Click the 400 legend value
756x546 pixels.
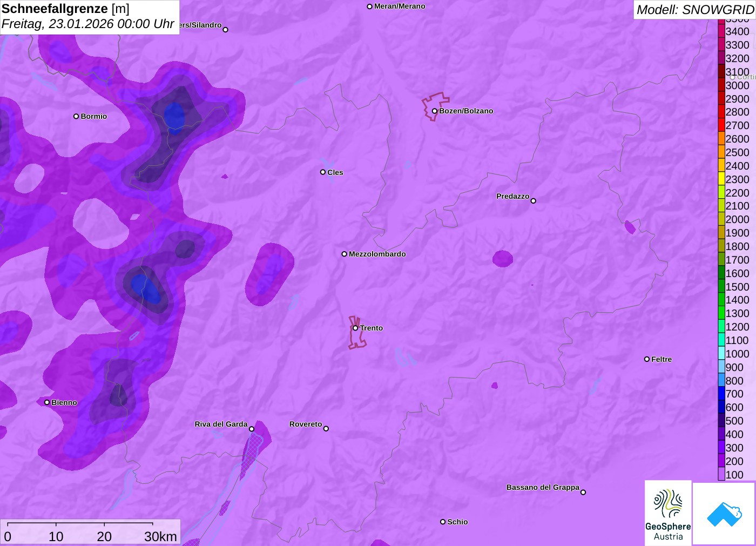[x=734, y=434]
